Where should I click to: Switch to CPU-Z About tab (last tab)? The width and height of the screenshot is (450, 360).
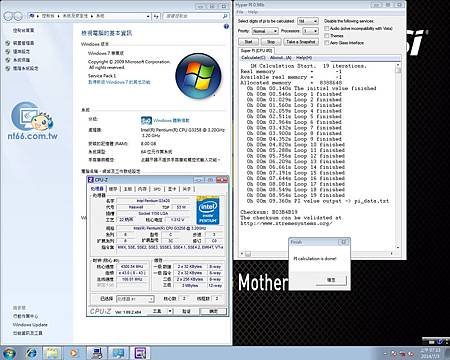[187, 189]
